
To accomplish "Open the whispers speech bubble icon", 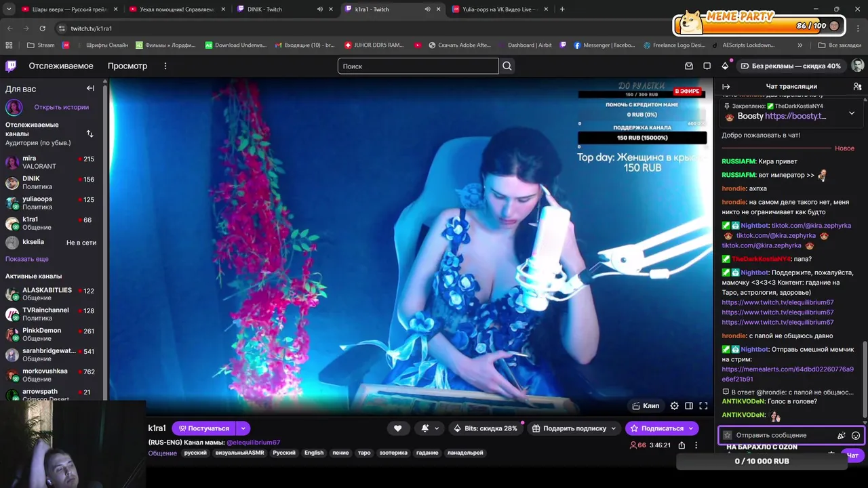I will click(x=707, y=66).
